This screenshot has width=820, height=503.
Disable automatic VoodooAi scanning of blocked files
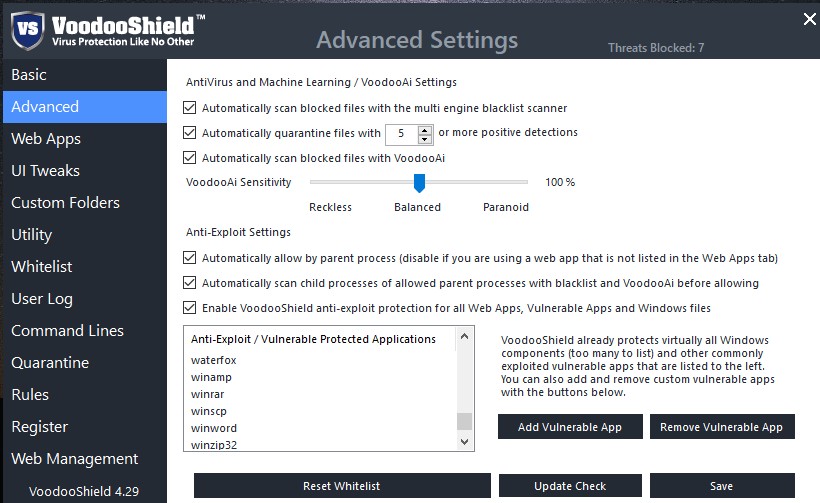coord(190,158)
